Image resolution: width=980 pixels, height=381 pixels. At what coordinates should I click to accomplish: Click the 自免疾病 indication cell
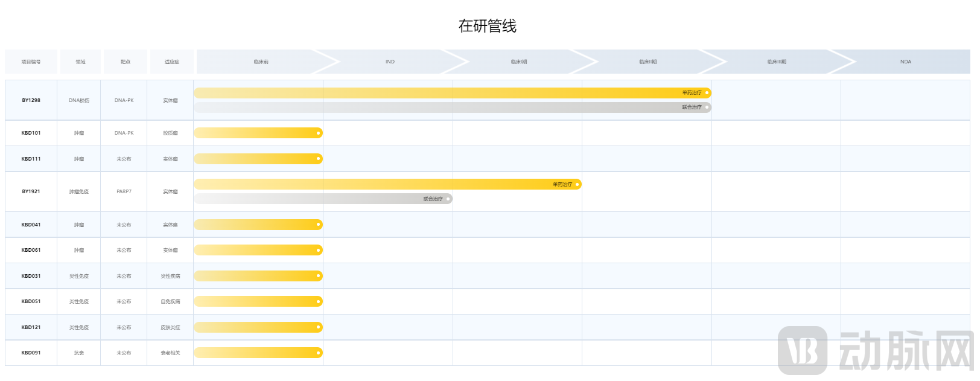click(x=170, y=301)
